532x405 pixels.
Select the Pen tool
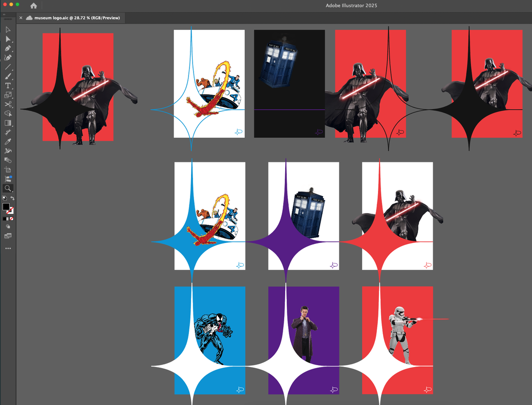8,49
